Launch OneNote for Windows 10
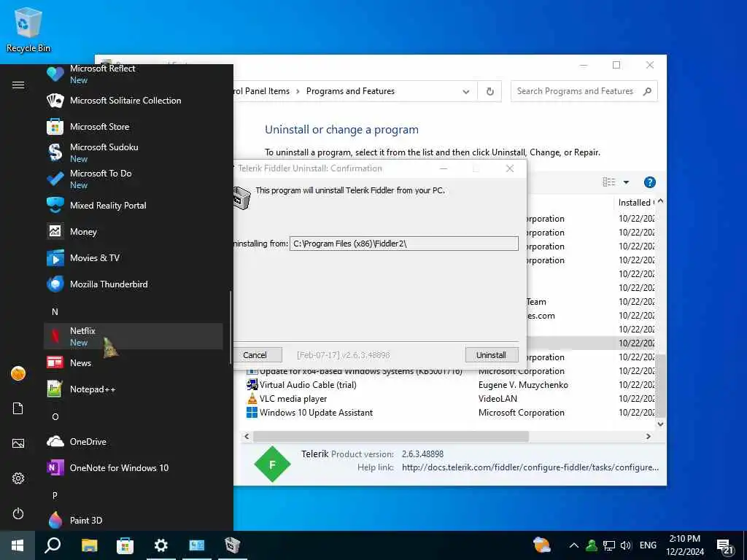Image resolution: width=747 pixels, height=560 pixels. (133, 467)
